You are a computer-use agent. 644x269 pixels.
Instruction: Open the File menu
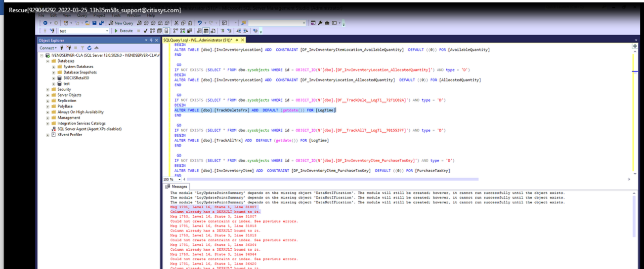[x=42, y=15]
